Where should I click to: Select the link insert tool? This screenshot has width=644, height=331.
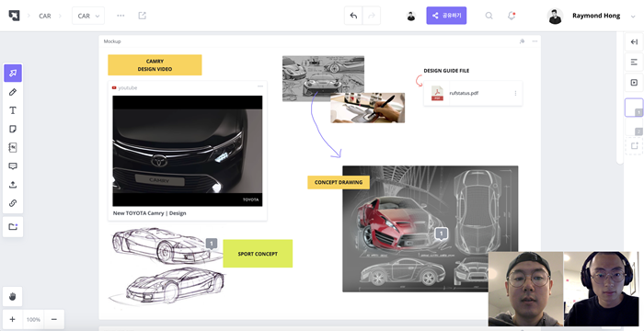[13, 203]
